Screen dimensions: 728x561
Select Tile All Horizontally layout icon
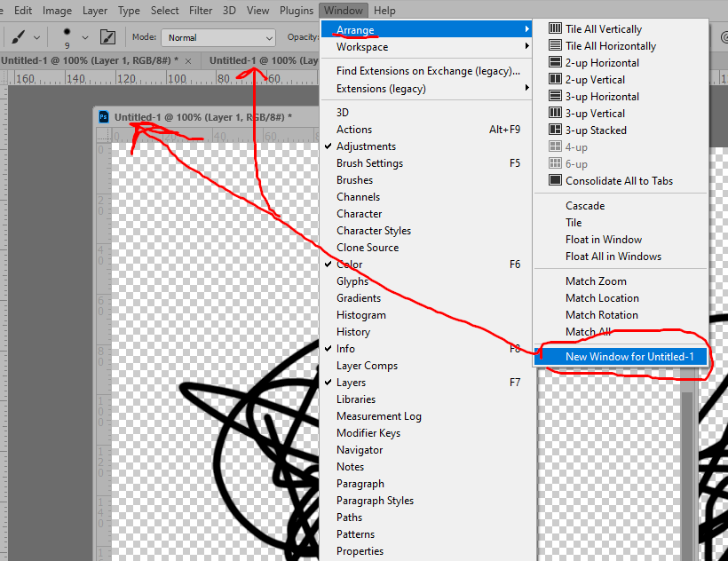coord(555,45)
